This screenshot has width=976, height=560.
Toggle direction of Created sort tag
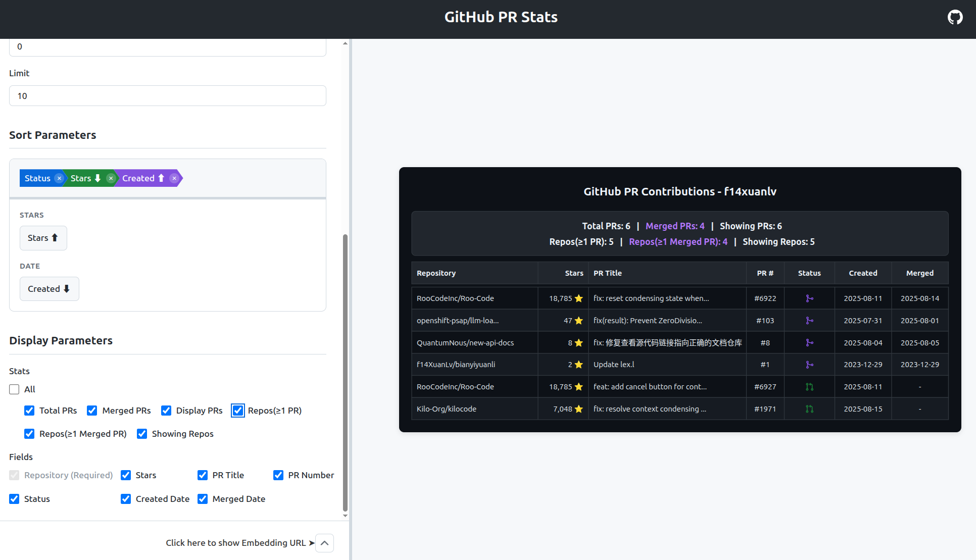[161, 178]
